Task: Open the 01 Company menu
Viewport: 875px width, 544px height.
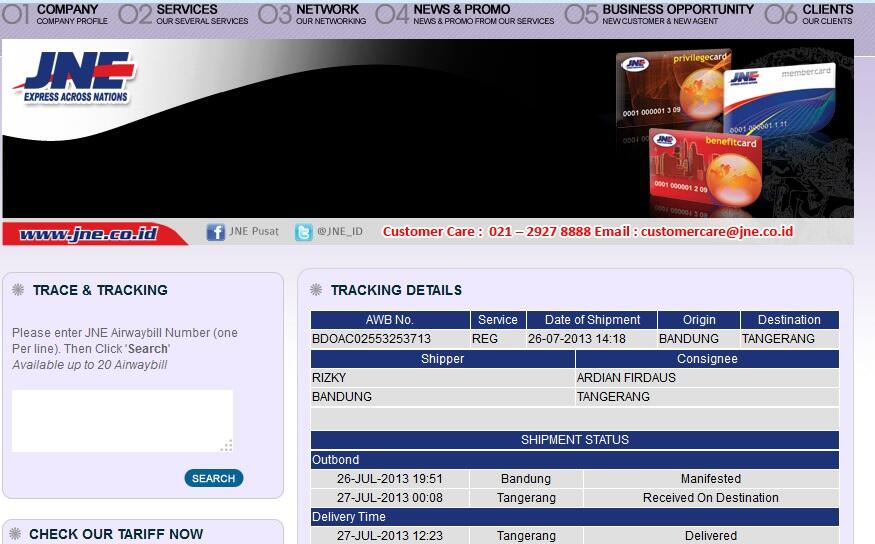Action: 55,15
